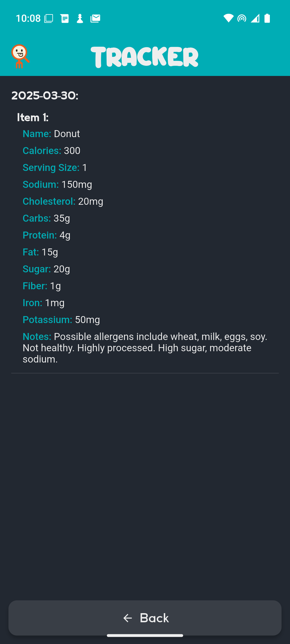The width and height of the screenshot is (290, 644).
Task: Tap the navigation gesture bar
Action: (145, 635)
